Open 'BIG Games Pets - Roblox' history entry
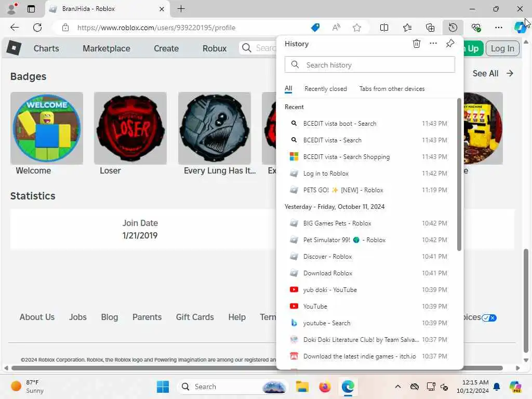Image resolution: width=532 pixels, height=399 pixels. click(369, 223)
